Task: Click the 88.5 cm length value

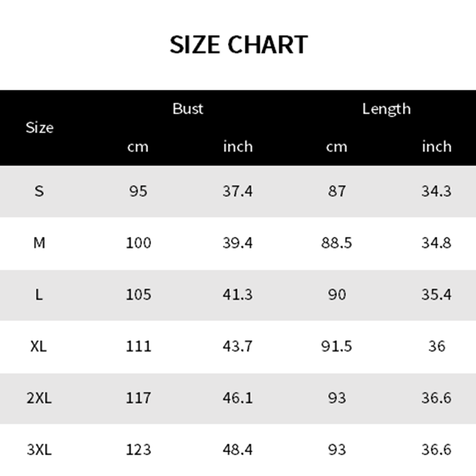Action: [x=337, y=243]
